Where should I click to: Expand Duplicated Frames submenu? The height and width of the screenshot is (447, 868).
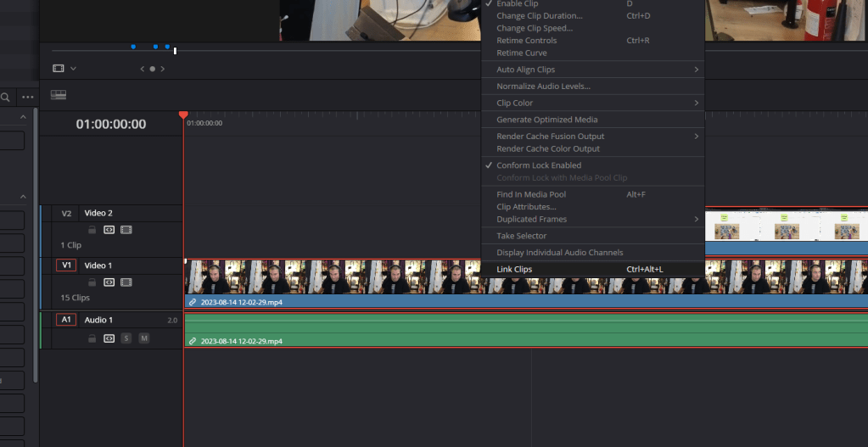[592, 220]
